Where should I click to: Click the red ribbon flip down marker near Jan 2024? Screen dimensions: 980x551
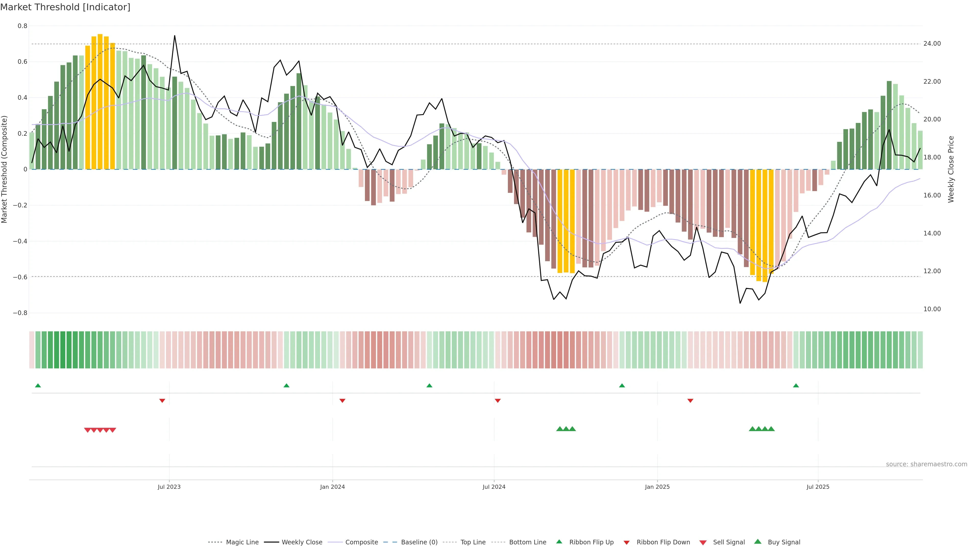click(342, 401)
